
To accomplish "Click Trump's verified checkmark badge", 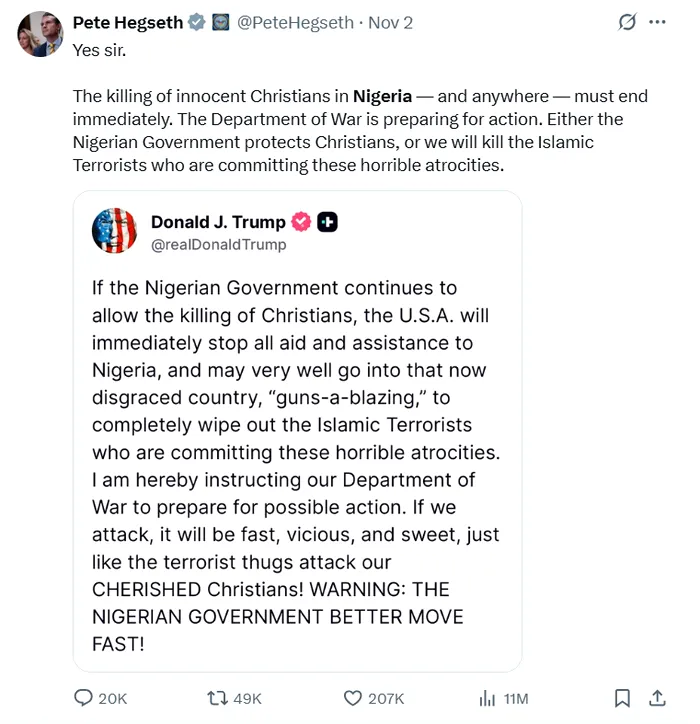I will pyautogui.click(x=301, y=222).
